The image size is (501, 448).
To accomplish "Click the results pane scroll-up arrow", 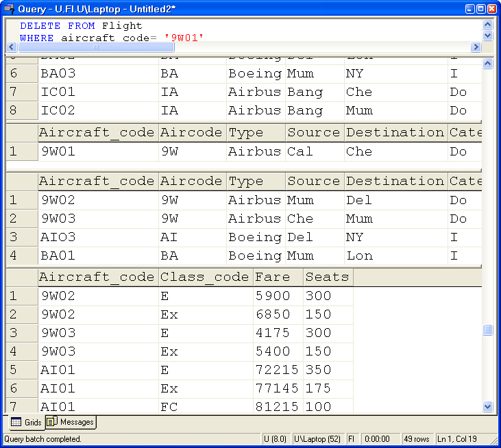I will (487, 64).
